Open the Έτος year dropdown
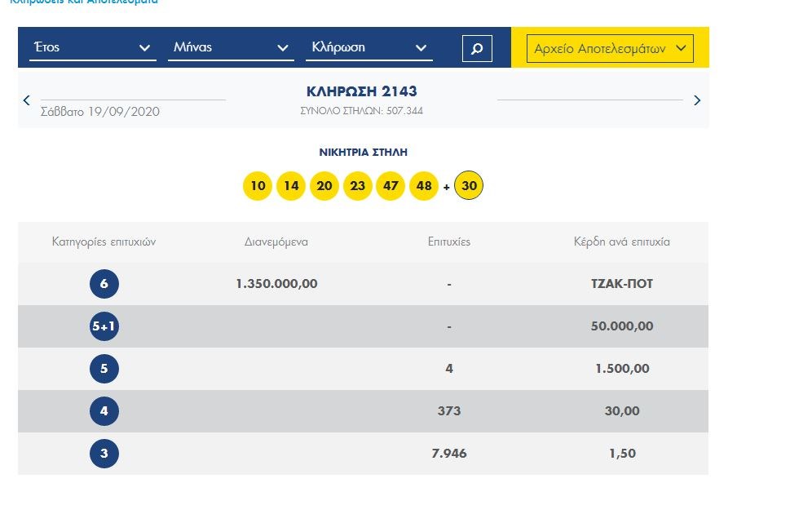The image size is (812, 523). [x=91, y=48]
